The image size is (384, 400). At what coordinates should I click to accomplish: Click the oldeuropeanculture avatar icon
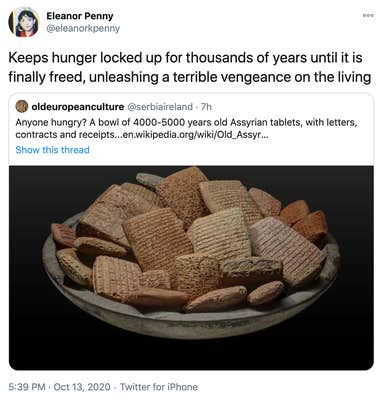click(22, 106)
